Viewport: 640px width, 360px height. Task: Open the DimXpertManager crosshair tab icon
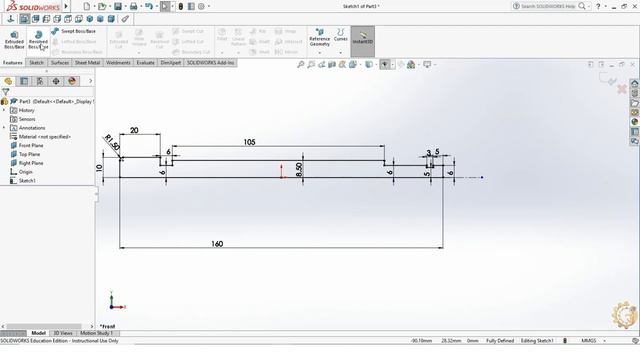56,81
